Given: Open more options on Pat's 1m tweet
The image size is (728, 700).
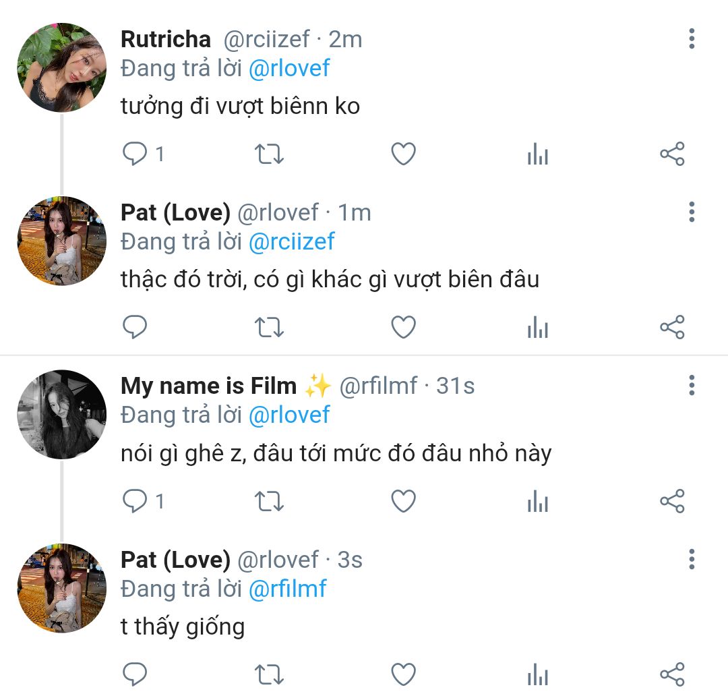Looking at the screenshot, I should pos(692,212).
